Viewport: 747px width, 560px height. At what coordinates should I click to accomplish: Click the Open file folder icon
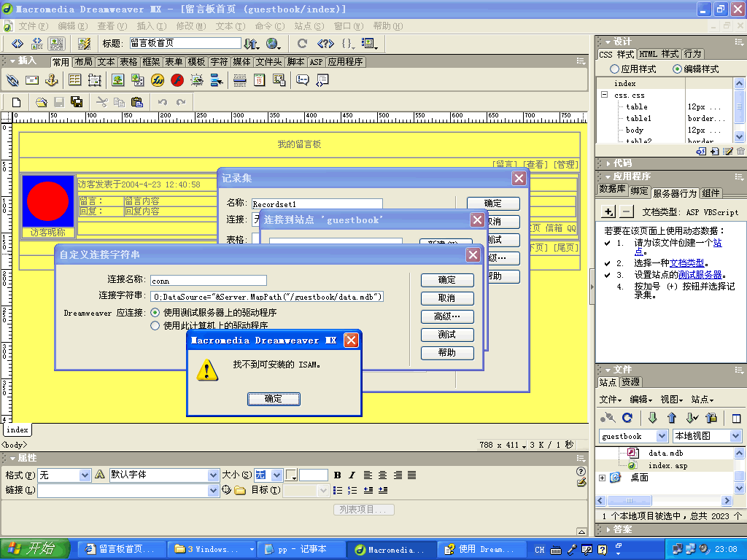pos(42,102)
